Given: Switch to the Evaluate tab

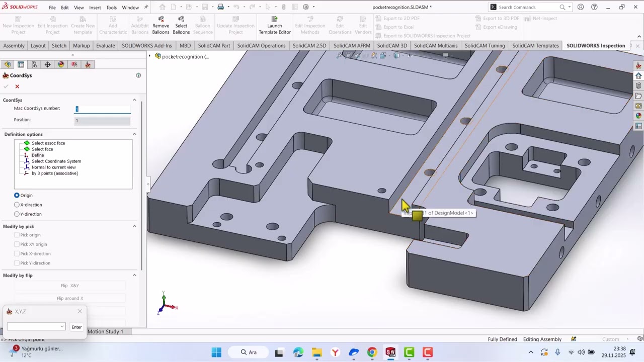Looking at the screenshot, I should [x=106, y=45].
